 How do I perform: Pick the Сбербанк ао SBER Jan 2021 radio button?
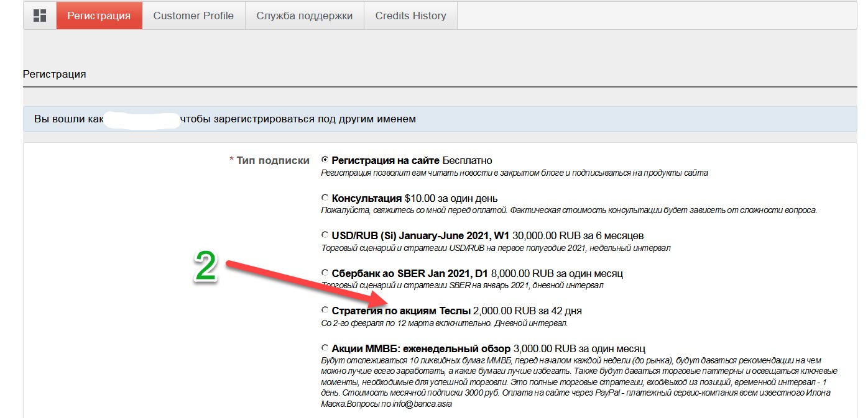coord(325,273)
